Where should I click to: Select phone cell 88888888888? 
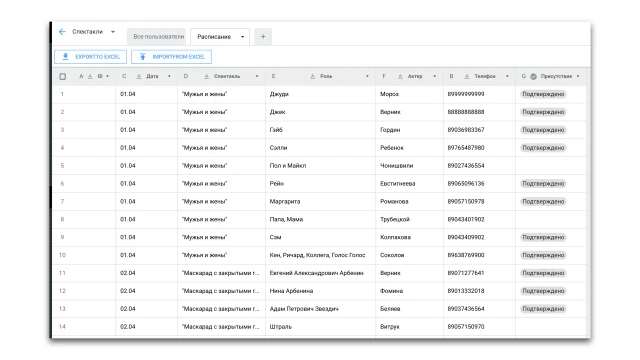pos(479,112)
